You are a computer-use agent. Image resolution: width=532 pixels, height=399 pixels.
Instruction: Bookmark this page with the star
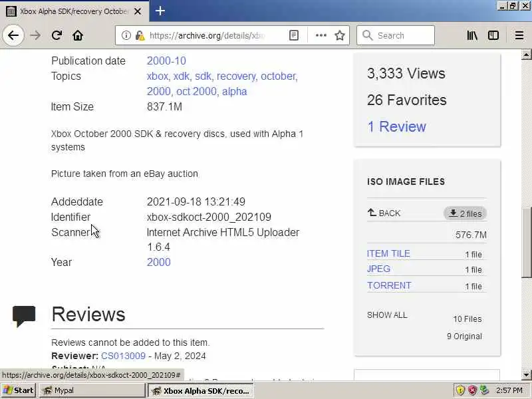point(340,35)
